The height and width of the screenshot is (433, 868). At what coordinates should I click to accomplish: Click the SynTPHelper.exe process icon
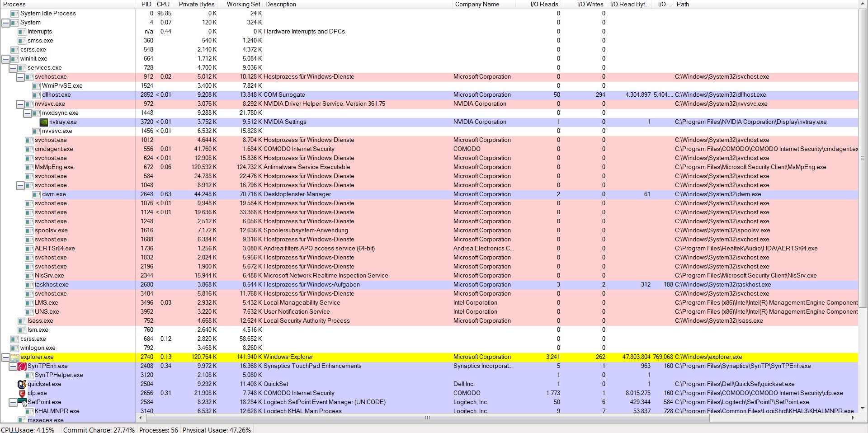coord(29,375)
